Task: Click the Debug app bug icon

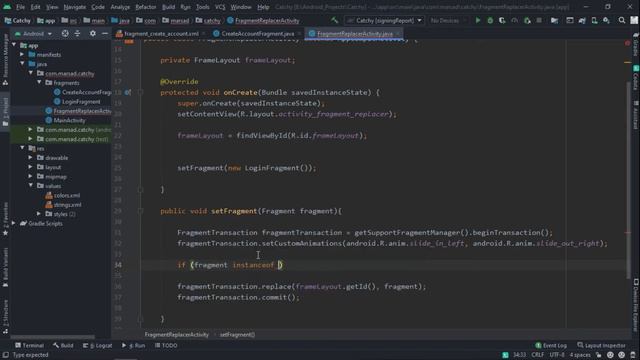Action: [x=490, y=20]
